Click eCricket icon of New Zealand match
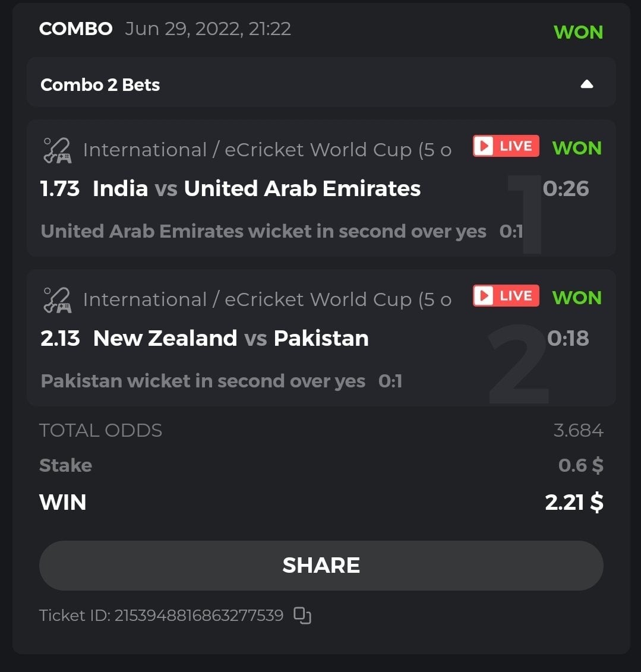 pos(57,299)
